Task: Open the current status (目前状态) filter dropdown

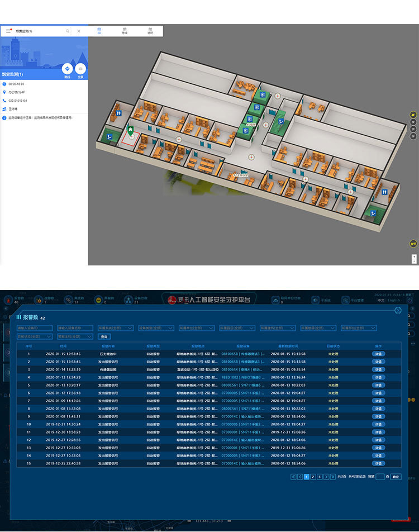Action: coord(35,336)
